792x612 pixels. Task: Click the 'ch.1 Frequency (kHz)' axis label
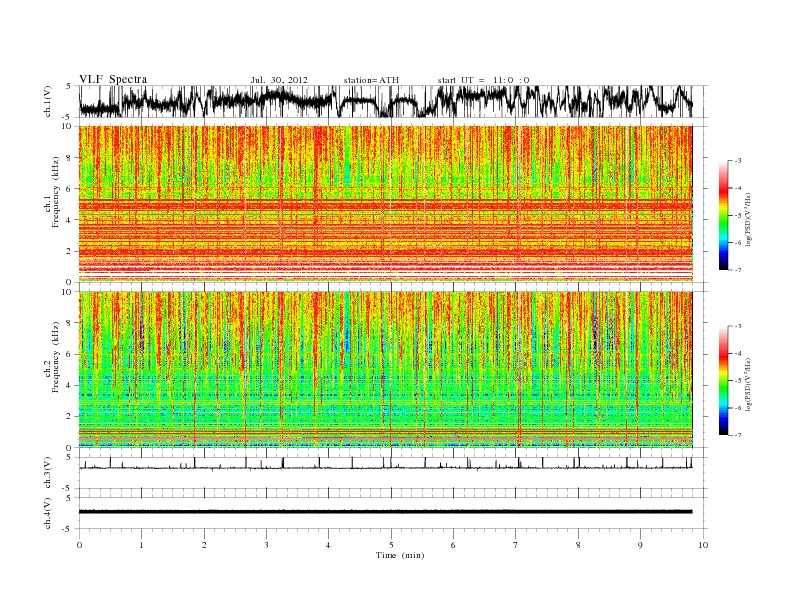52,192
